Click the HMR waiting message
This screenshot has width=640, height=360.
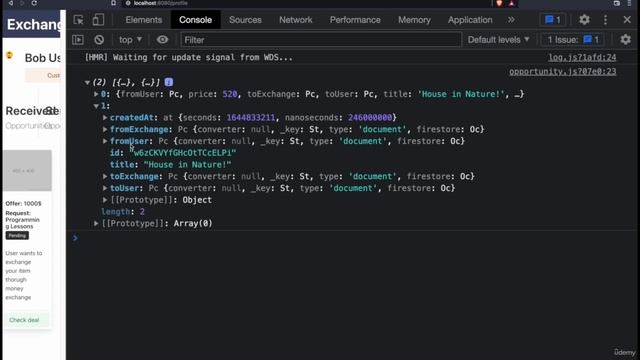pos(189,58)
